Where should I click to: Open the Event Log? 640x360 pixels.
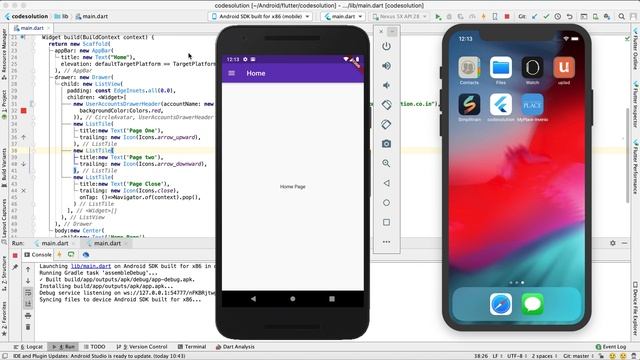pos(611,347)
